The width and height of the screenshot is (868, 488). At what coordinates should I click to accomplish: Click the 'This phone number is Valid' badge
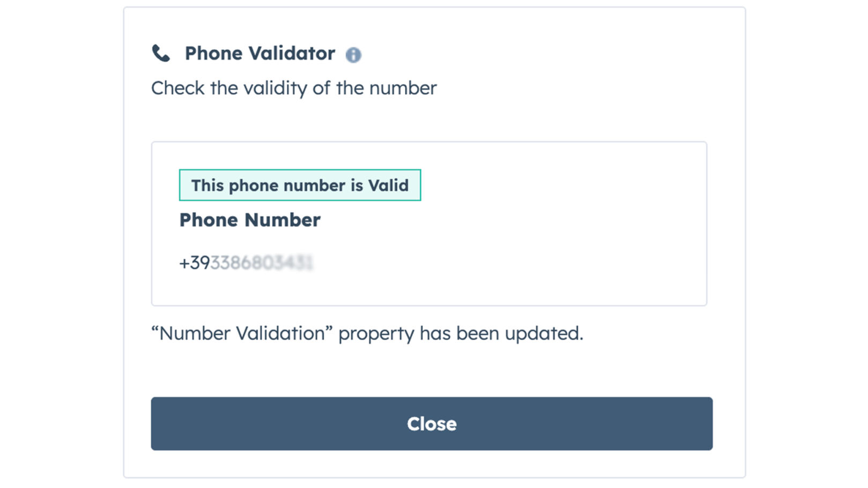tap(300, 185)
